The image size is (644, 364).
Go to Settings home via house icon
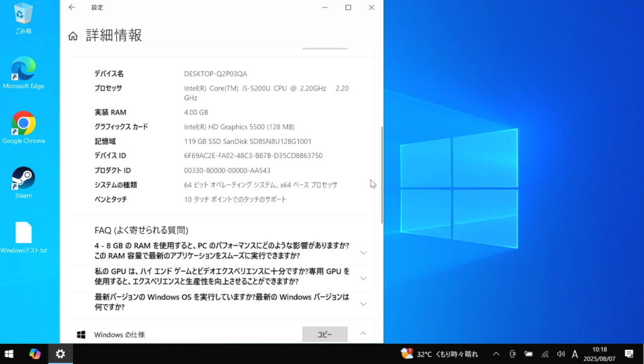73,36
